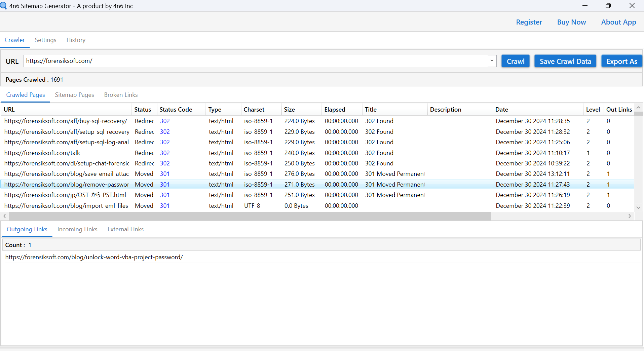Show the External Links tab

point(125,229)
